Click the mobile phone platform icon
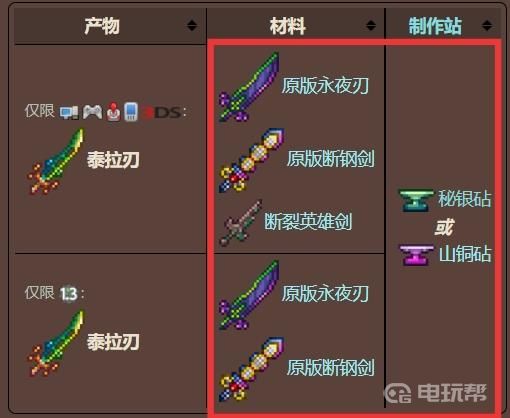 (131, 112)
